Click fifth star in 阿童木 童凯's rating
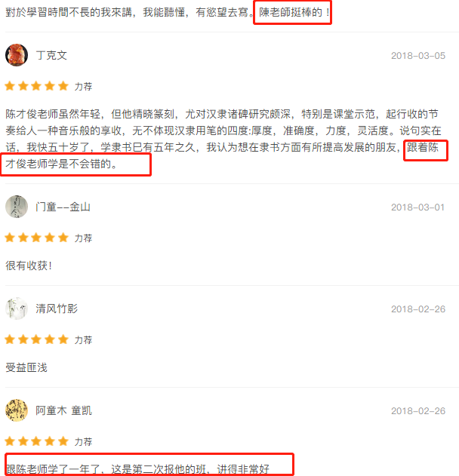This screenshot has width=459, height=476. point(63,441)
